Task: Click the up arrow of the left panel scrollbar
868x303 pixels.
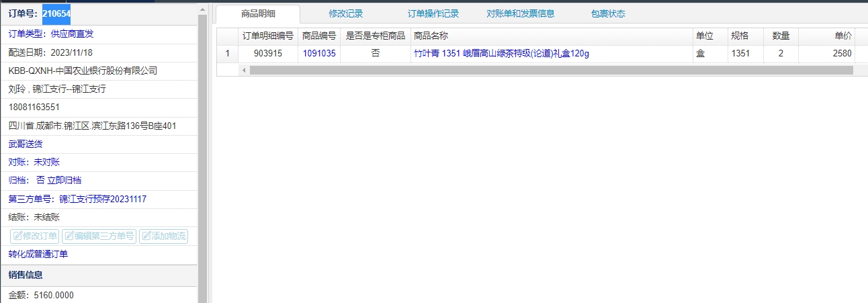Action: point(203,8)
